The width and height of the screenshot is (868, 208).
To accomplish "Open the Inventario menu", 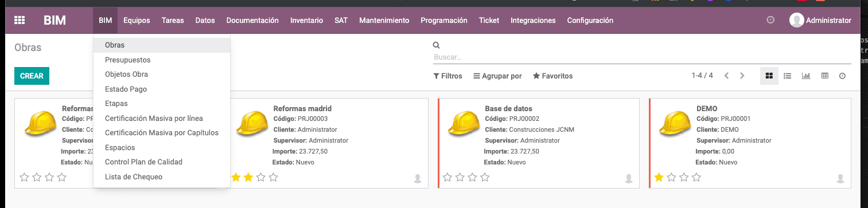I will pos(306,20).
